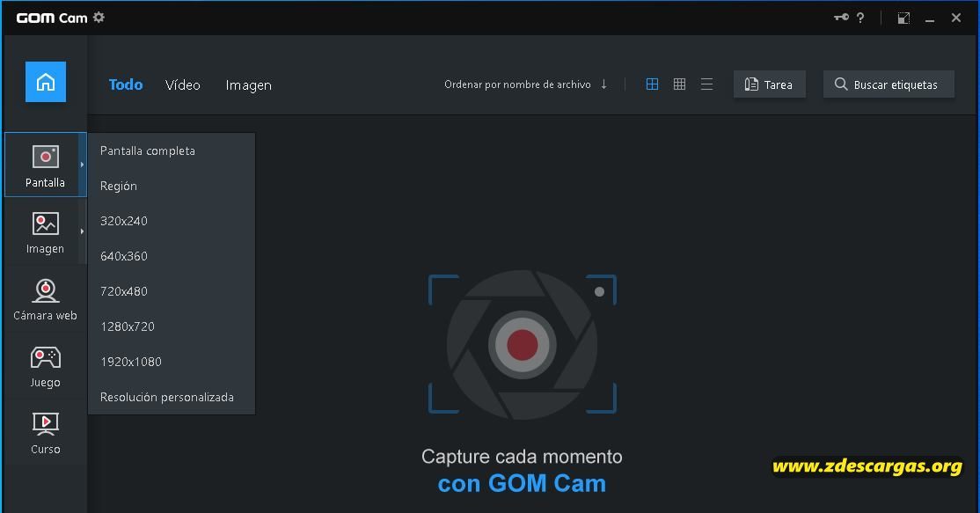Click the license key icon
This screenshot has height=513, width=980.
pos(841,18)
